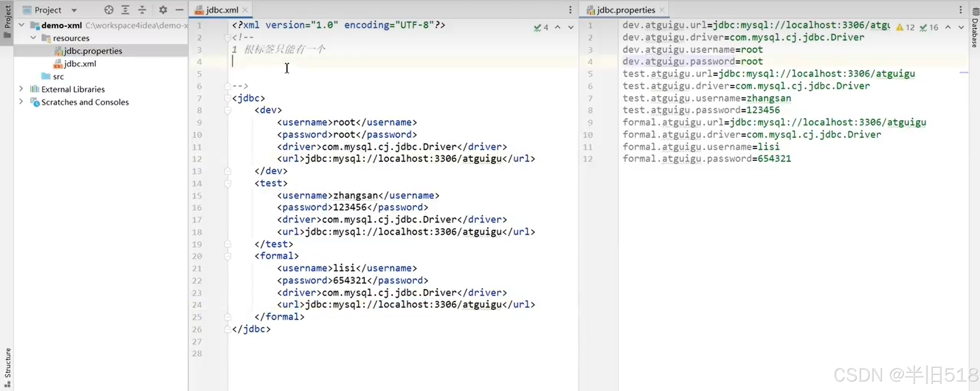Click the Expand All icon in Project panel

tap(125, 10)
